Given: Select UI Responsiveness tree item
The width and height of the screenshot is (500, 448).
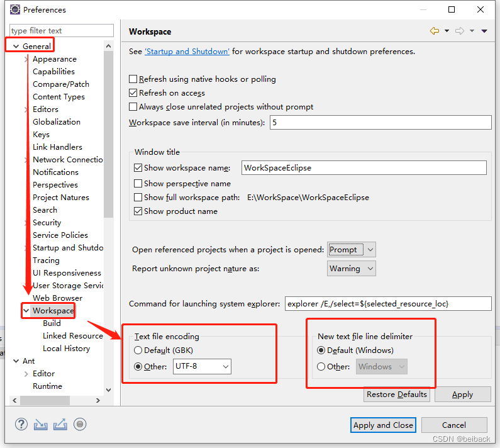Looking at the screenshot, I should 67,273.
